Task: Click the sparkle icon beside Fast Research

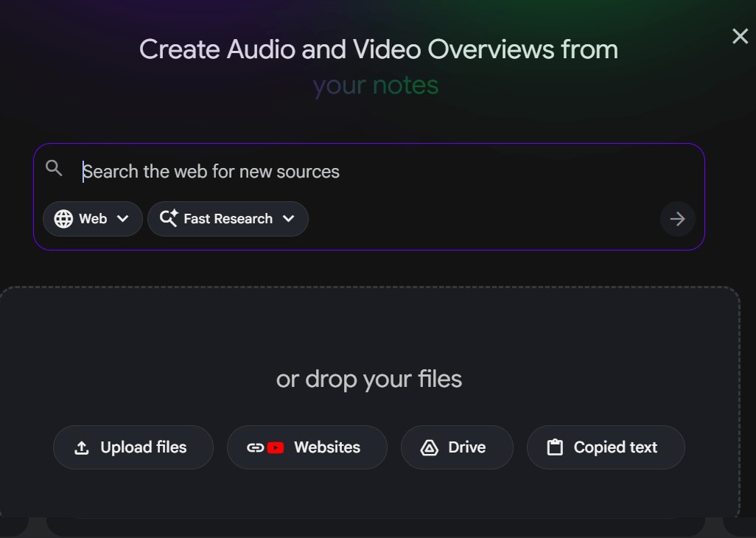Action: (168, 218)
